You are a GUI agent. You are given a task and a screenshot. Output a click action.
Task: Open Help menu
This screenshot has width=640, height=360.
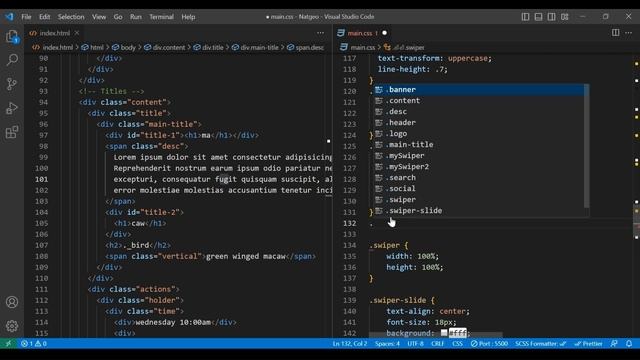click(188, 17)
